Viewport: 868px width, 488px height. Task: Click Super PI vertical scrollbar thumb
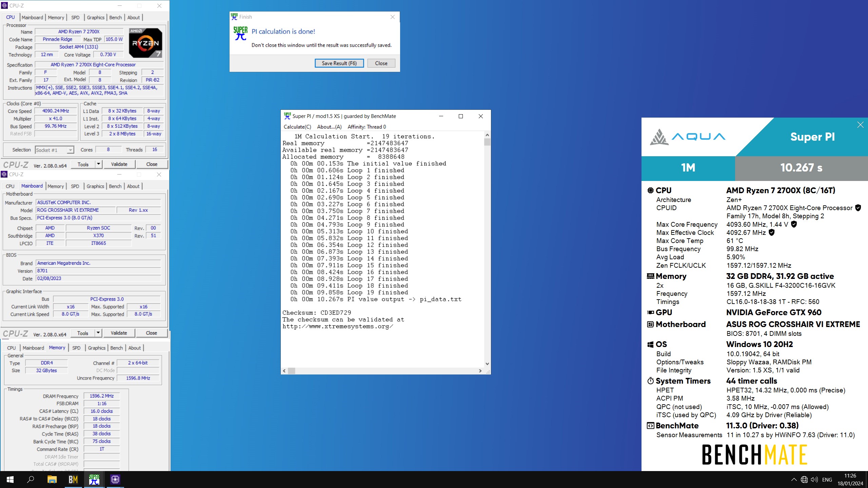pyautogui.click(x=487, y=142)
